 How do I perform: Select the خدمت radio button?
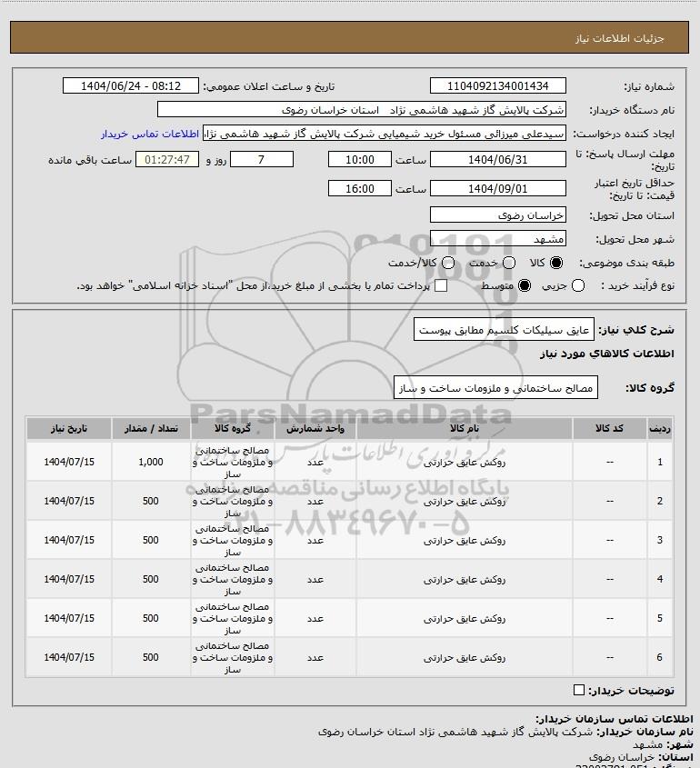(x=509, y=263)
